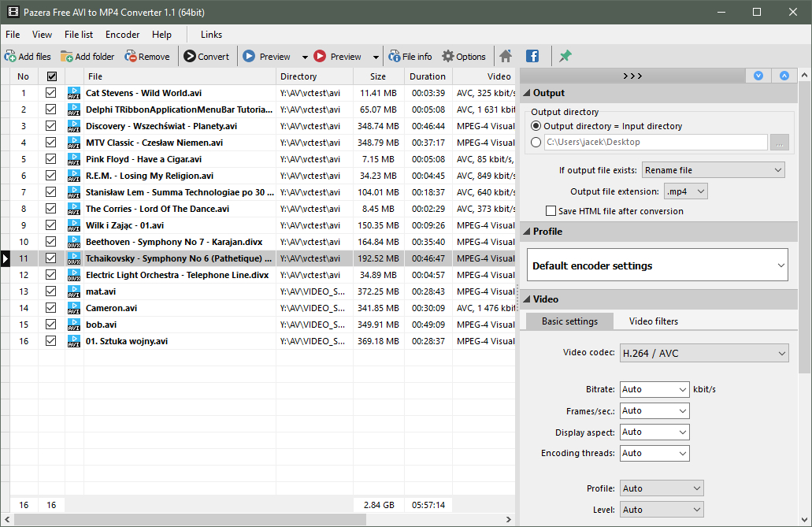Image resolution: width=812 pixels, height=527 pixels.
Task: Click the Home page house icon
Action: [506, 56]
